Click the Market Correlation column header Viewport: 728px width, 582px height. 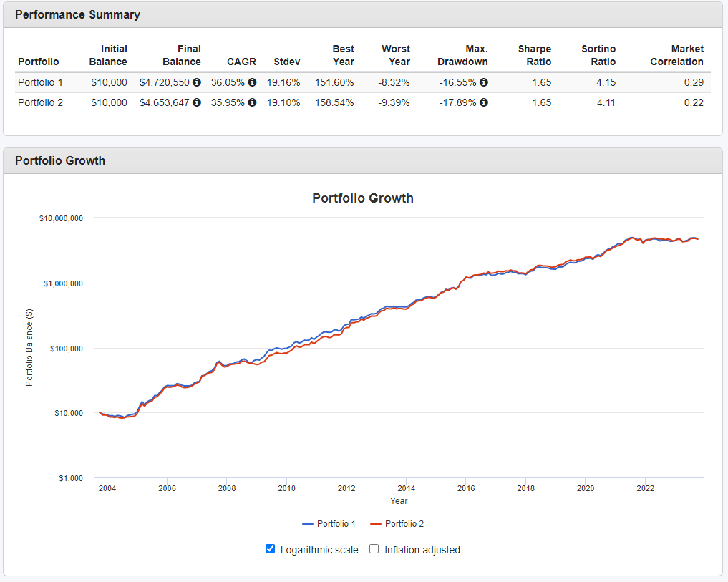pos(677,55)
